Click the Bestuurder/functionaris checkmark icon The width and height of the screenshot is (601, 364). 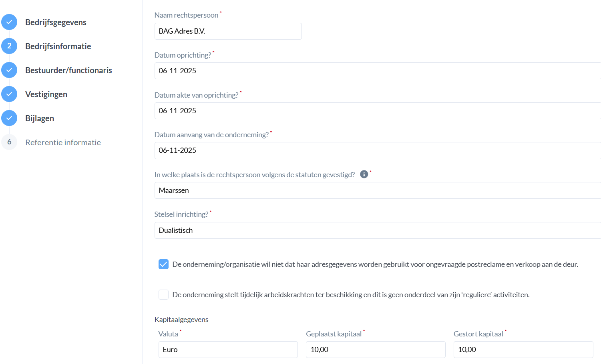click(x=9, y=70)
